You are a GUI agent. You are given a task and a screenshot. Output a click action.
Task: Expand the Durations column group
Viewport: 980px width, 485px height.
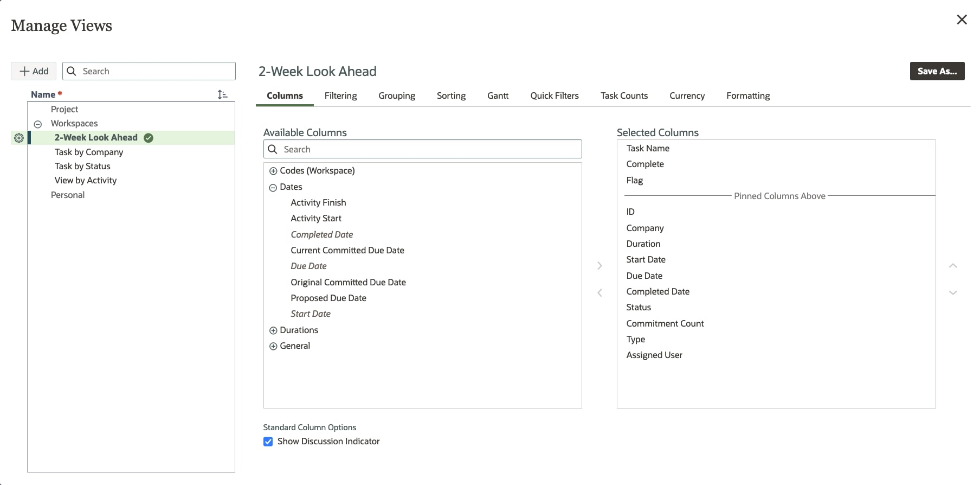273,330
